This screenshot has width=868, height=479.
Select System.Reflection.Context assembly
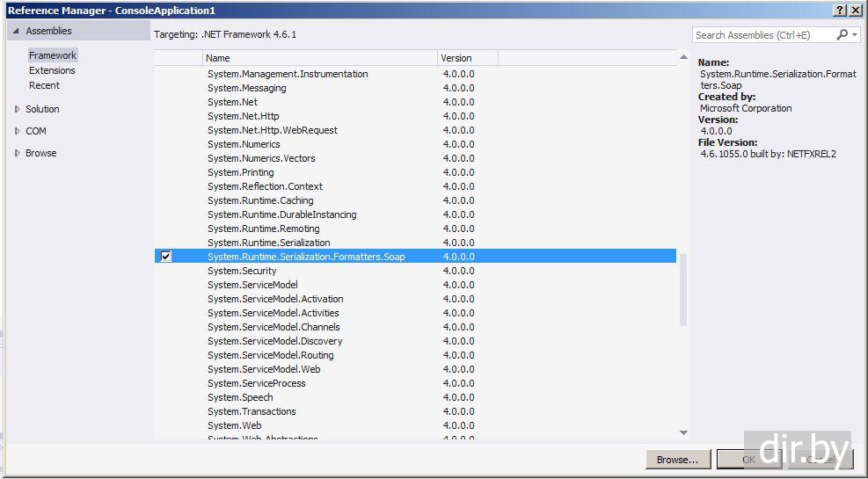(x=415, y=186)
